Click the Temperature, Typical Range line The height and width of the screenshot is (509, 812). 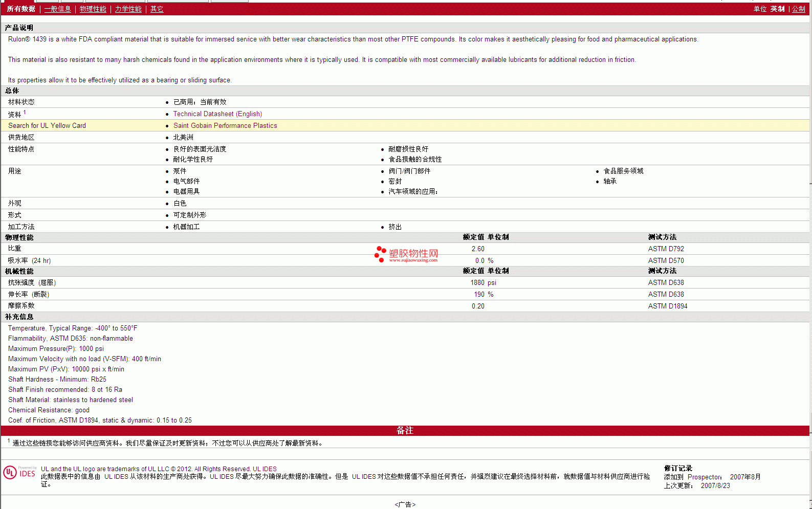point(73,328)
